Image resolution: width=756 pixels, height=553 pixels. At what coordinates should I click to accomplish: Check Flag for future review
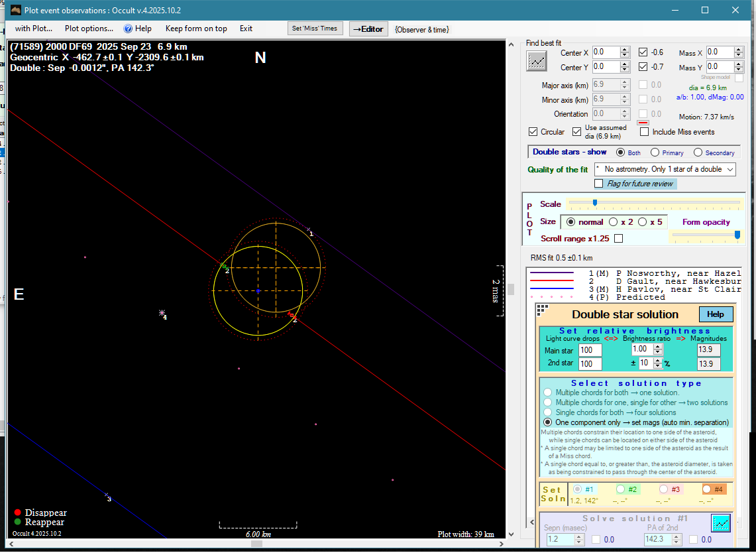[x=599, y=184]
